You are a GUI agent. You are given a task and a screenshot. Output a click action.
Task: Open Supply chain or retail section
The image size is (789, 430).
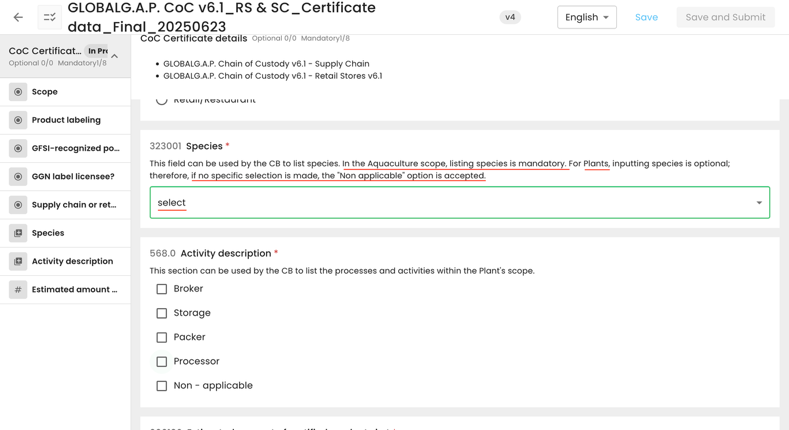click(73, 205)
